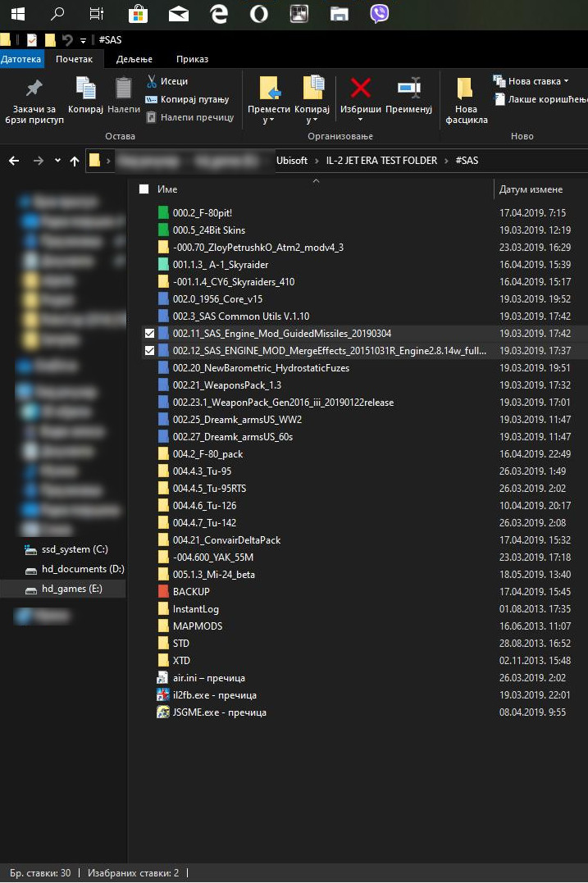The width and height of the screenshot is (588, 883).
Task: Click the Лакше коришћење icon
Action: coord(499,99)
